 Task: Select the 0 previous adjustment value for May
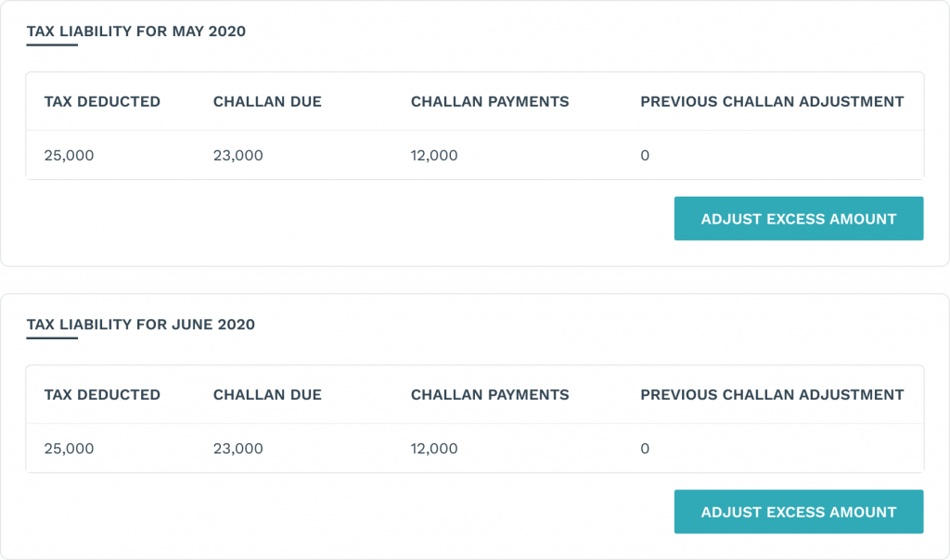[x=645, y=156]
